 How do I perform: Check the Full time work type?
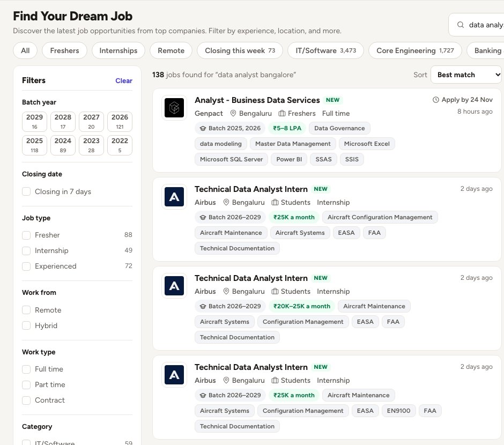pos(26,369)
